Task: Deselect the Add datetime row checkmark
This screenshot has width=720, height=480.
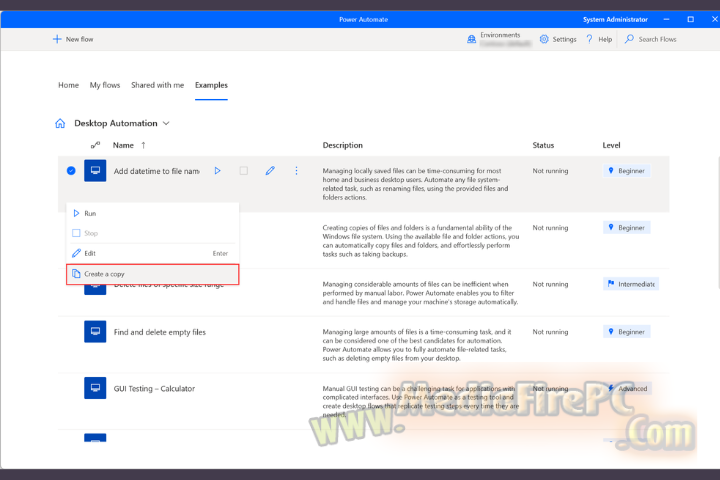Action: pos(71,171)
